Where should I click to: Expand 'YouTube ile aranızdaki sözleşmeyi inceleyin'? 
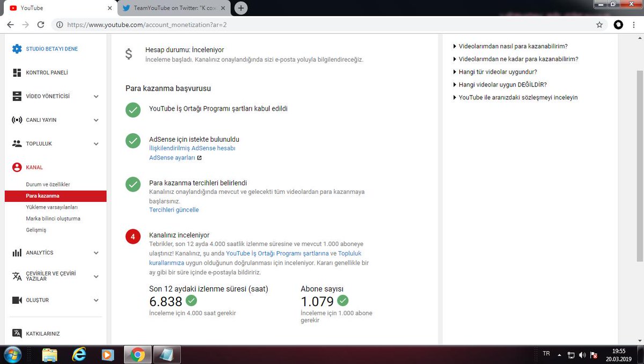pos(515,97)
